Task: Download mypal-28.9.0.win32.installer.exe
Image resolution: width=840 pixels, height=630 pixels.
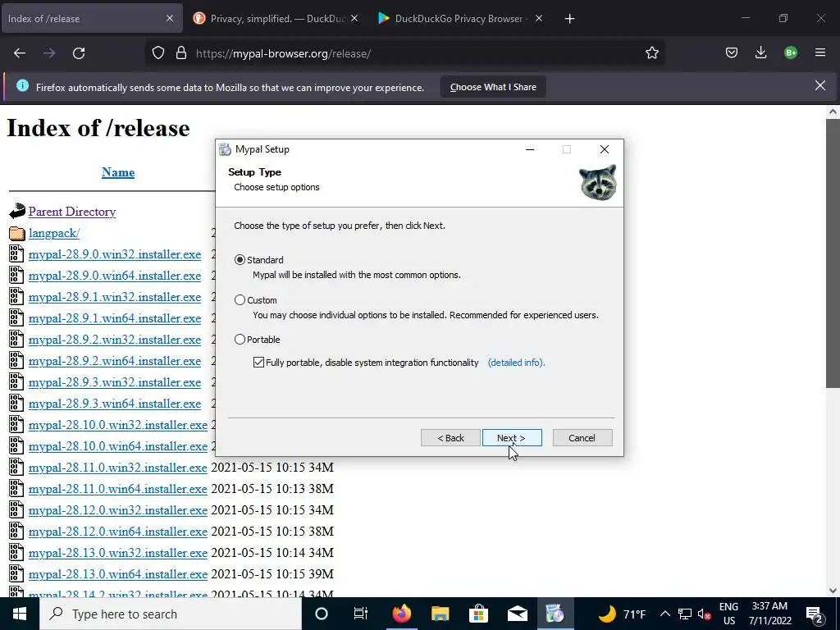Action: pos(115,254)
